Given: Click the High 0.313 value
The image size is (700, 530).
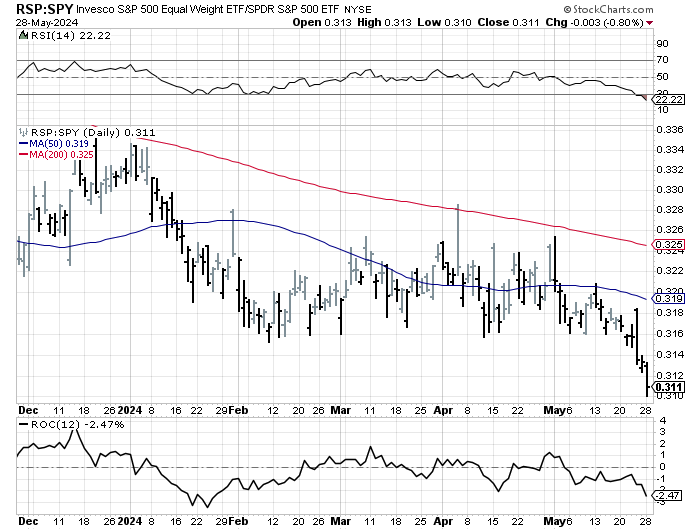Looking at the screenshot, I should click(x=384, y=22).
